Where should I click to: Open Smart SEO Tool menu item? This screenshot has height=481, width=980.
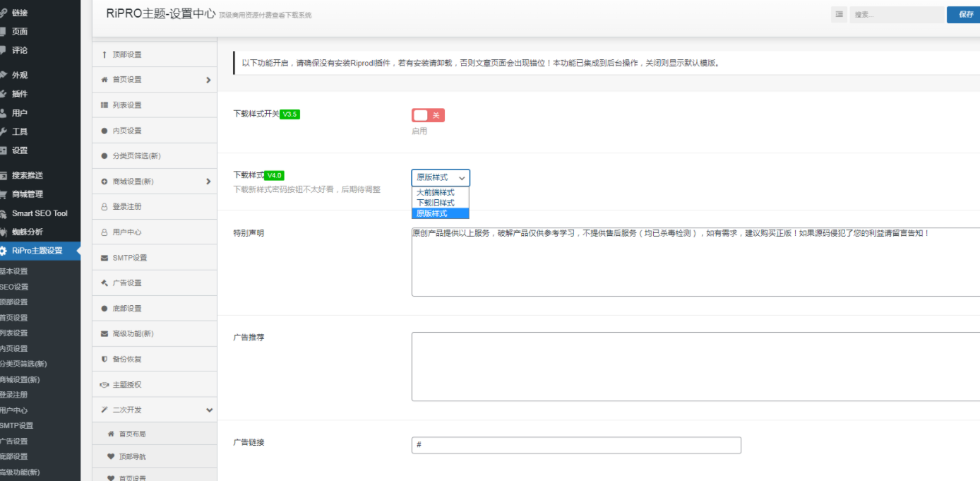40,213
